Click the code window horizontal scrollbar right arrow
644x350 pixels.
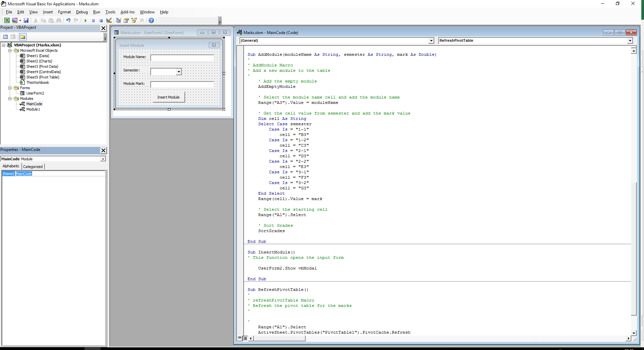click(x=628, y=338)
